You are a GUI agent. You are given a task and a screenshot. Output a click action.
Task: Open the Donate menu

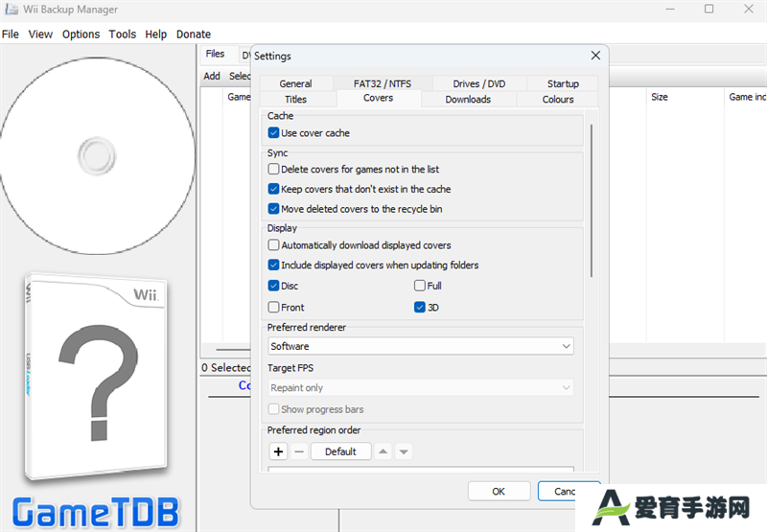pyautogui.click(x=194, y=35)
